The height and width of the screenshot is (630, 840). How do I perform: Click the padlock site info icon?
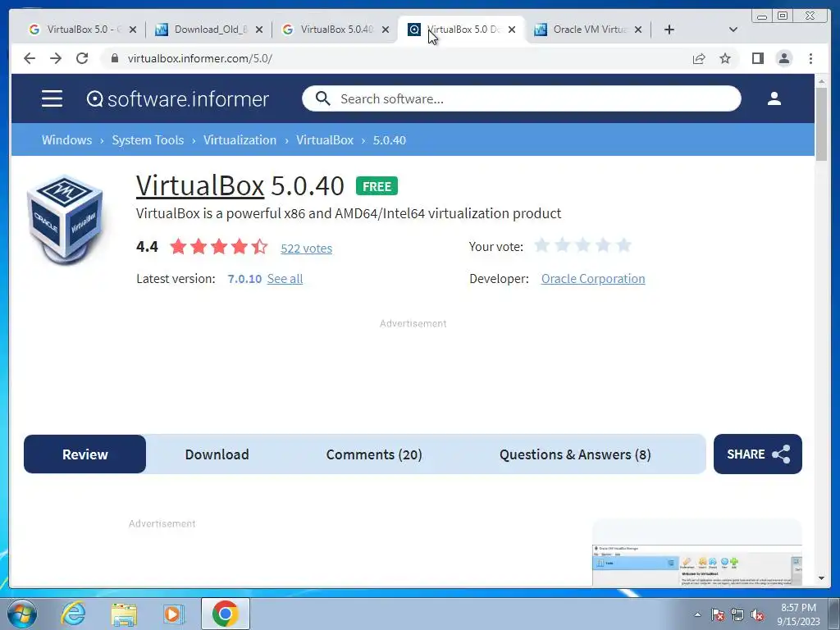tap(115, 58)
